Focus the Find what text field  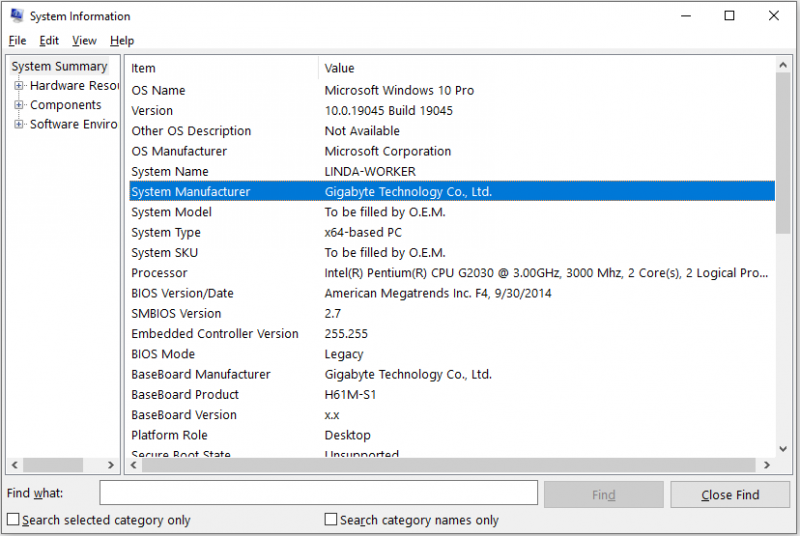(319, 493)
